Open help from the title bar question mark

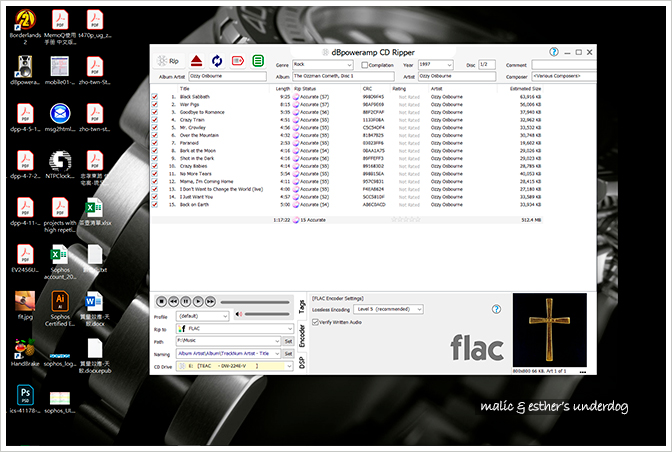554,52
